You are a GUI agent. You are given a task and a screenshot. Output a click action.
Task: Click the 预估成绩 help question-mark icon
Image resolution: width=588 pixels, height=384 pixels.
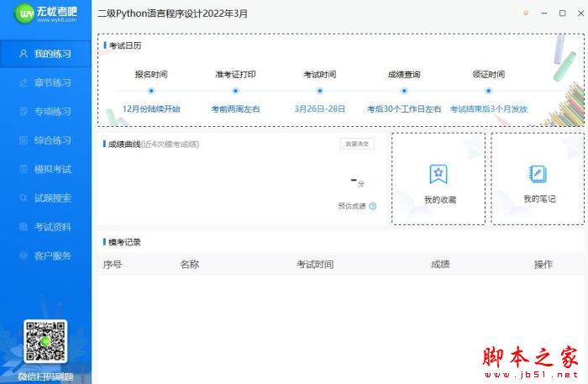[373, 206]
